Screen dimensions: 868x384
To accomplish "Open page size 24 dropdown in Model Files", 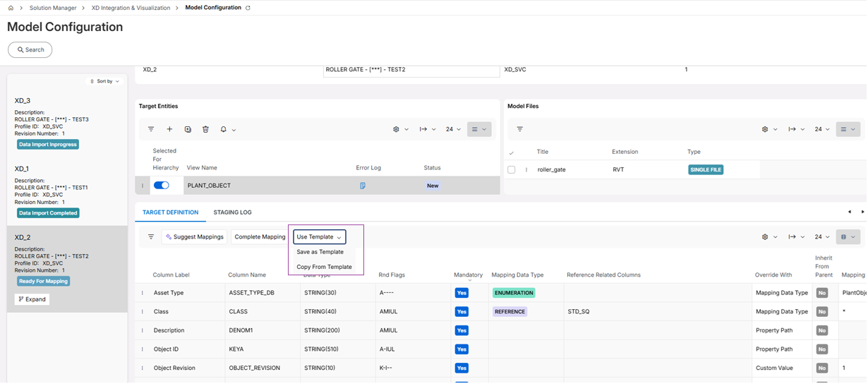I will point(821,129).
